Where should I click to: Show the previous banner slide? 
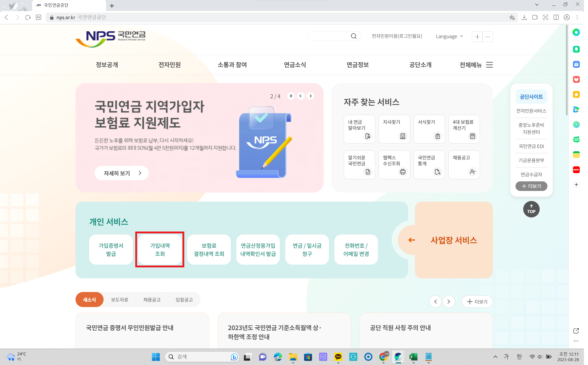coord(301,96)
